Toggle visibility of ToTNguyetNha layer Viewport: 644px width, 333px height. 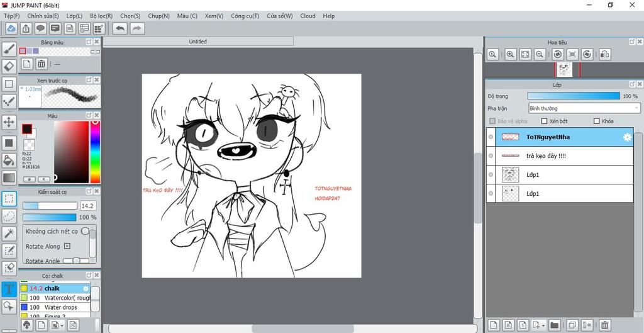pyautogui.click(x=491, y=137)
